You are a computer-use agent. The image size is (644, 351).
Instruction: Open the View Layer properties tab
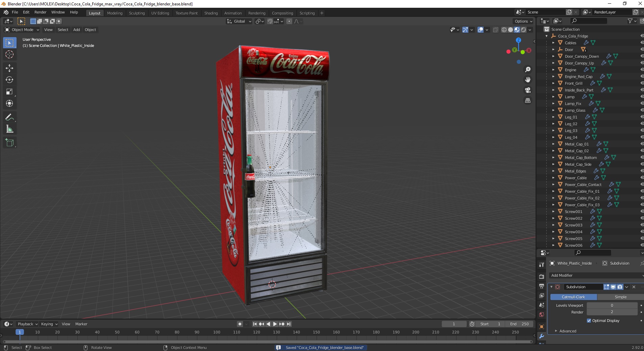point(542,296)
